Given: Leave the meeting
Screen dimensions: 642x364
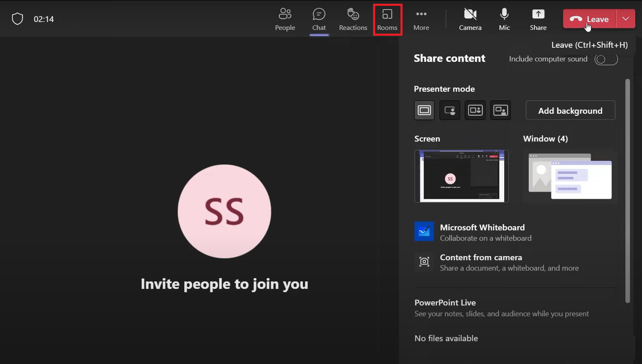Looking at the screenshot, I should tap(590, 19).
